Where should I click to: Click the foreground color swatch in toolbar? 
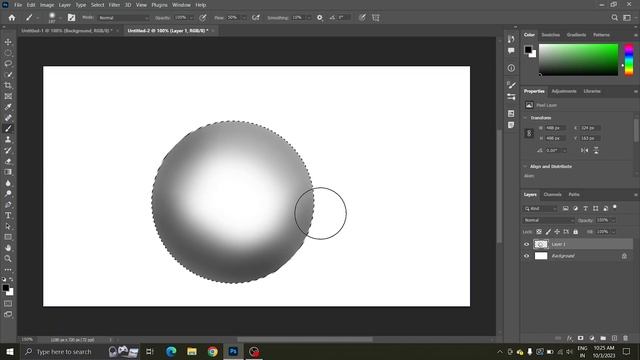pos(5,288)
